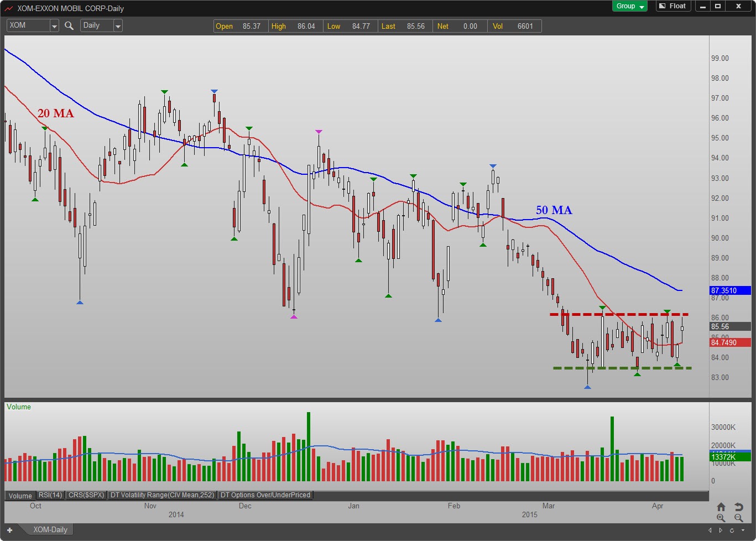Open the ticker symbol dropdown arrow
This screenshot has width=756, height=541.
[54, 25]
